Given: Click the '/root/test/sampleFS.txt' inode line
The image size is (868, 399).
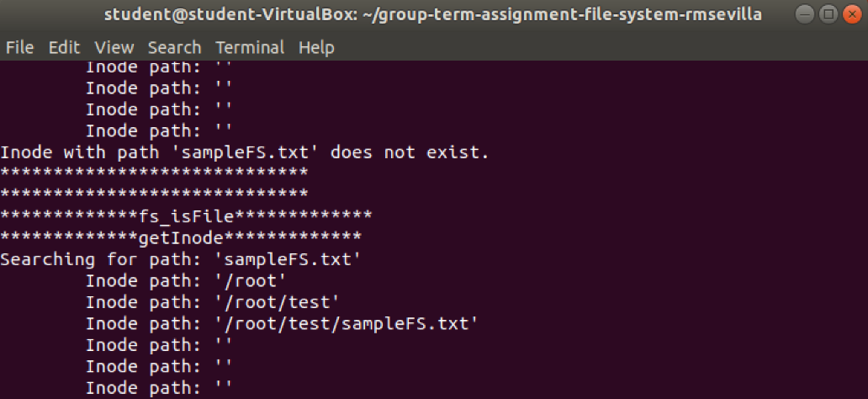Looking at the screenshot, I should pos(282,323).
